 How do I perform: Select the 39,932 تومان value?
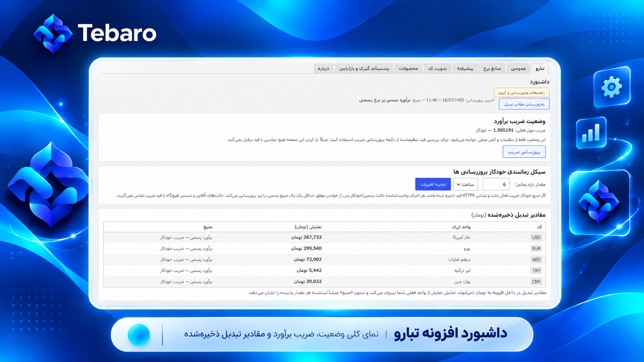[x=308, y=282]
